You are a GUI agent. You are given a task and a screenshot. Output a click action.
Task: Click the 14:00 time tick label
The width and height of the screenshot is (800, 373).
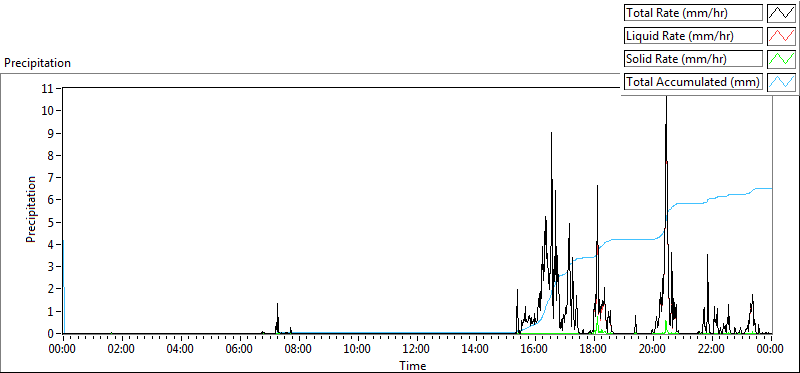[x=476, y=349]
